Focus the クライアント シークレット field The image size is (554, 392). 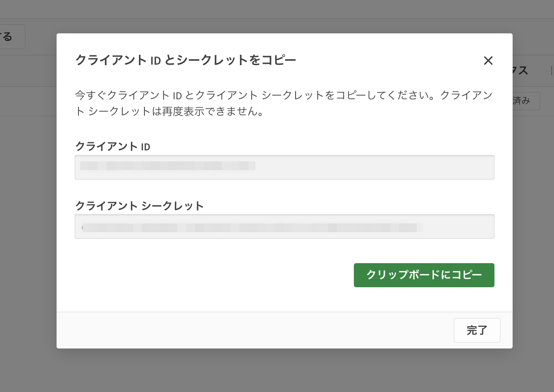click(x=456, y=226)
